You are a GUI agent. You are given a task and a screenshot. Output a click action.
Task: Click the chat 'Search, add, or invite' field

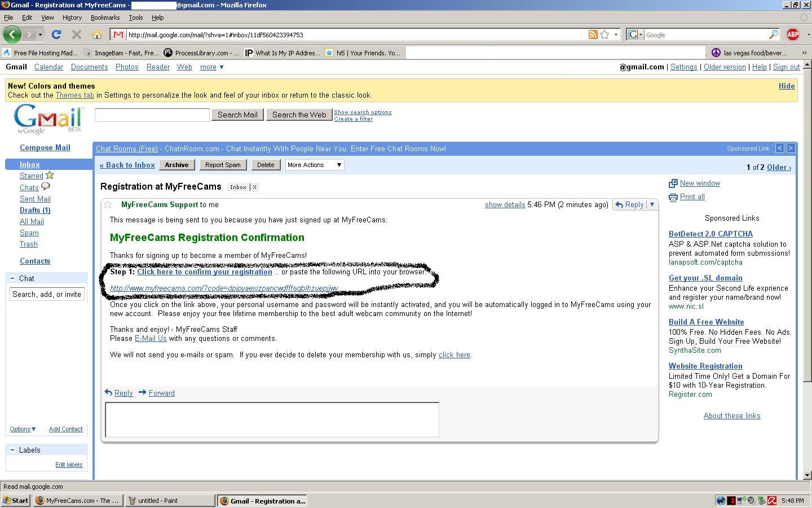[47, 294]
